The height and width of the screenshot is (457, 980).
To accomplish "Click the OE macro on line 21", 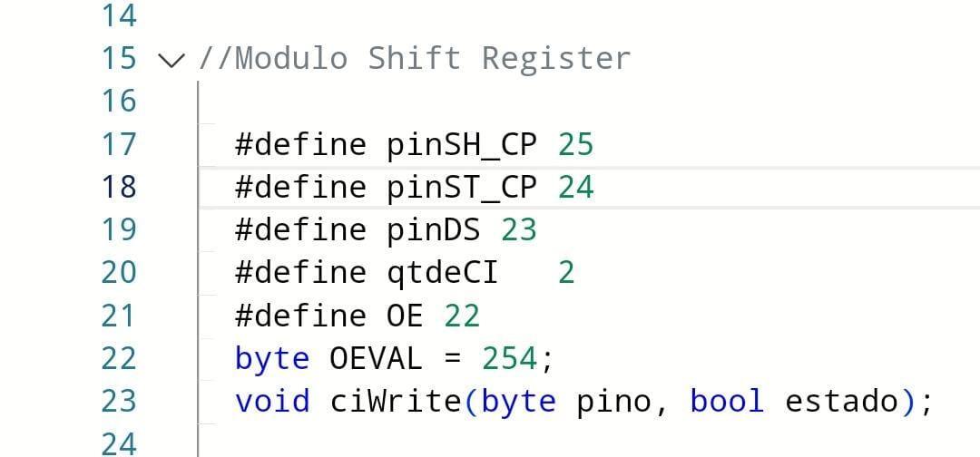I will point(405,316).
